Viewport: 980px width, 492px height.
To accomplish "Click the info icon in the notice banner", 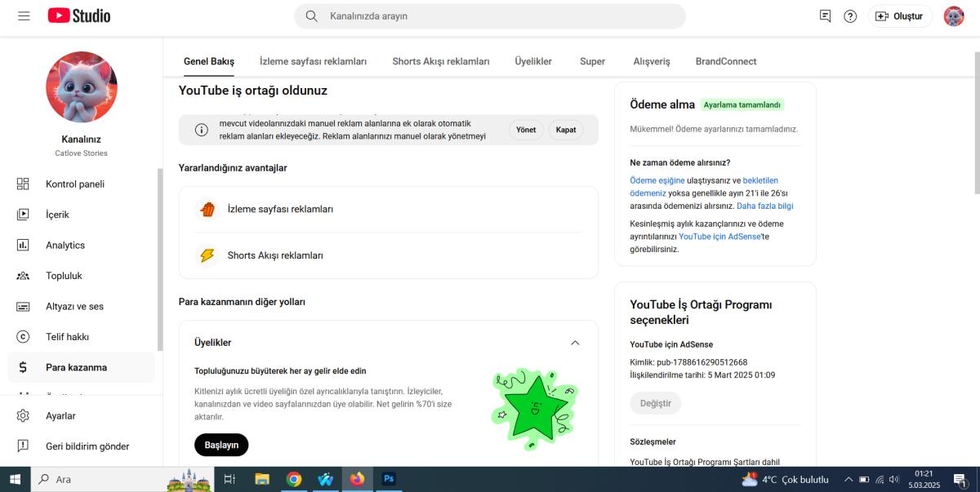I will point(201,130).
